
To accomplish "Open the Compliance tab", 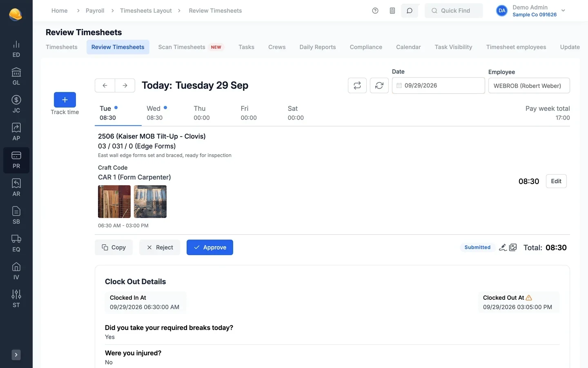I will pyautogui.click(x=366, y=47).
